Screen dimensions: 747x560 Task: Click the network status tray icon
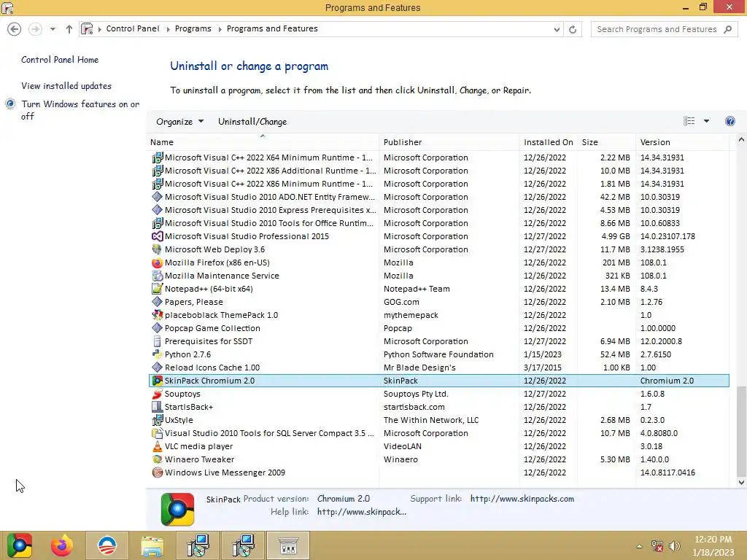pyautogui.click(x=657, y=546)
